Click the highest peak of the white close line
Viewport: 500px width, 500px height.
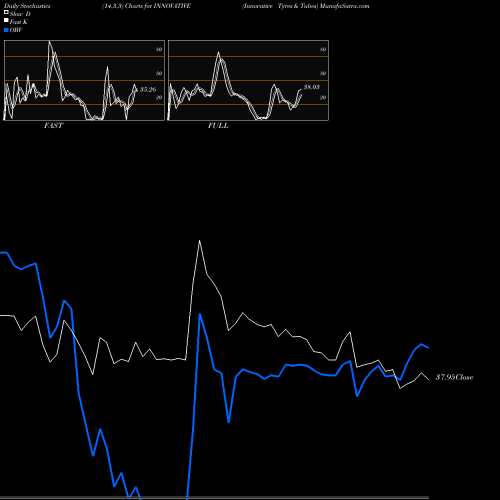pyautogui.click(x=199, y=241)
